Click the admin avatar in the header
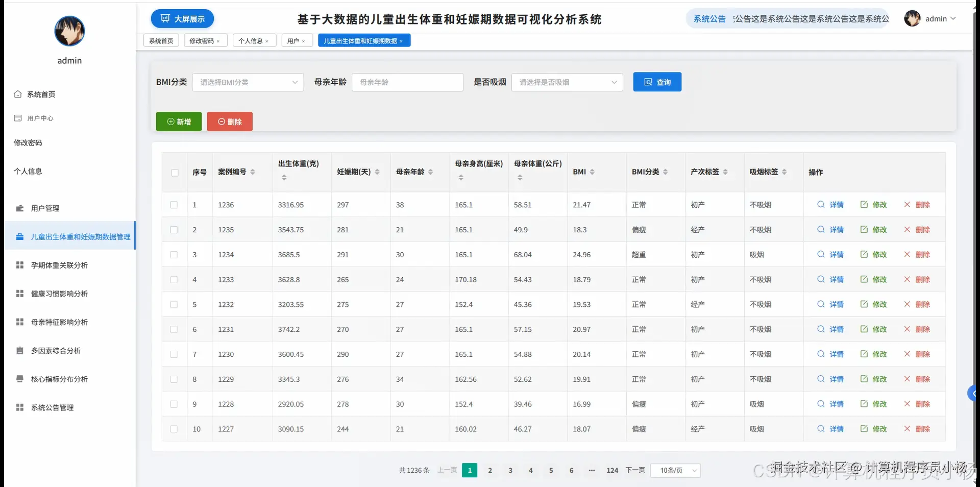 click(x=912, y=18)
